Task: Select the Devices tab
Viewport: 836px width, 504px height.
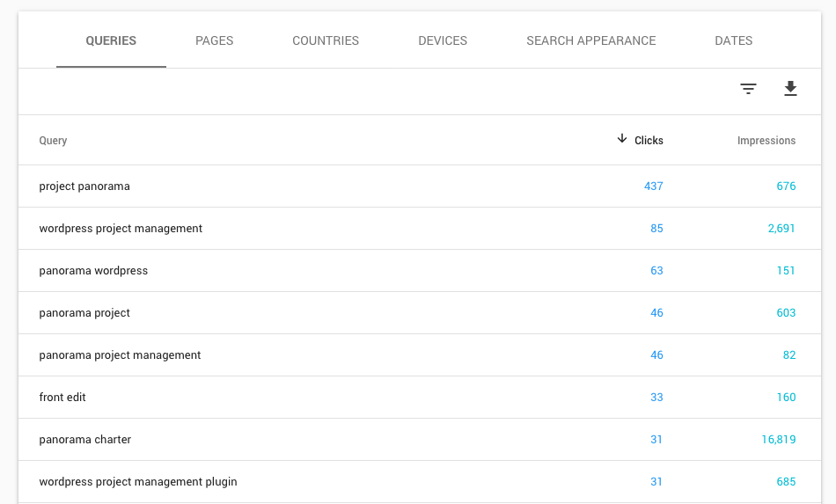Action: (443, 40)
